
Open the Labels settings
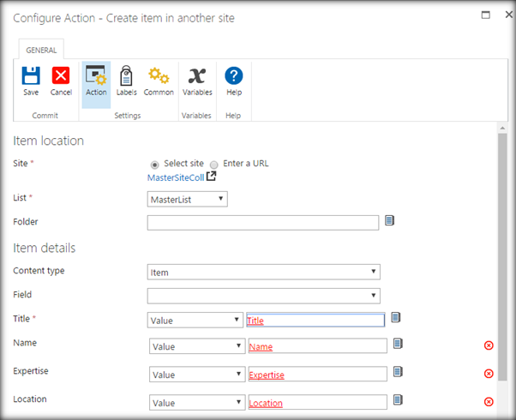point(126,81)
